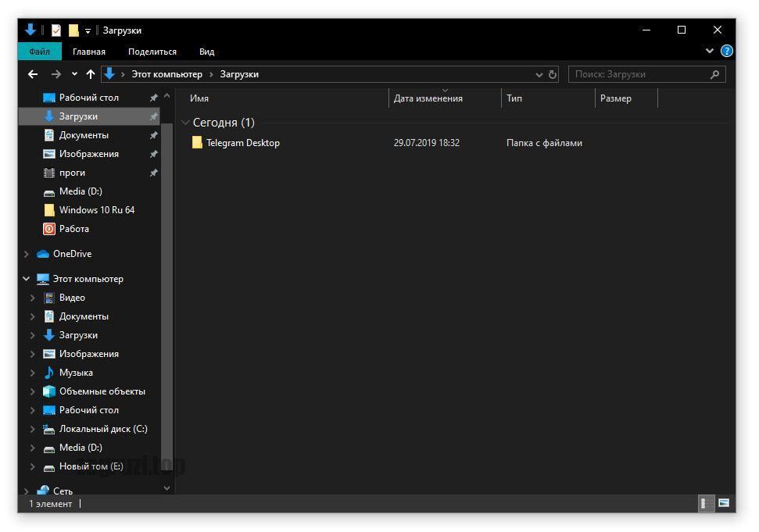The width and height of the screenshot is (759, 532).
Task: Sort by the Имя column header
Action: (x=199, y=98)
